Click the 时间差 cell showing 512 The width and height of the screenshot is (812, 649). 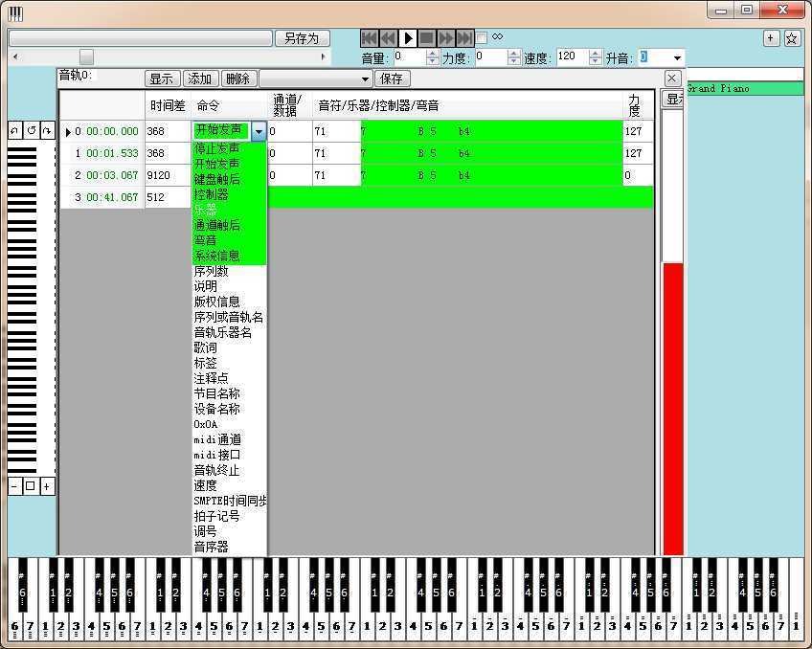(x=168, y=197)
